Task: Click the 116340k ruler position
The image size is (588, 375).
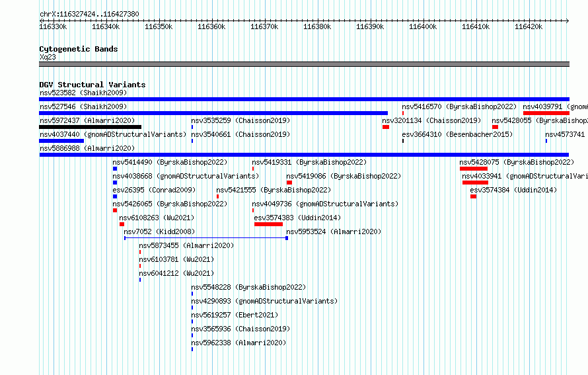Action: coord(106,26)
